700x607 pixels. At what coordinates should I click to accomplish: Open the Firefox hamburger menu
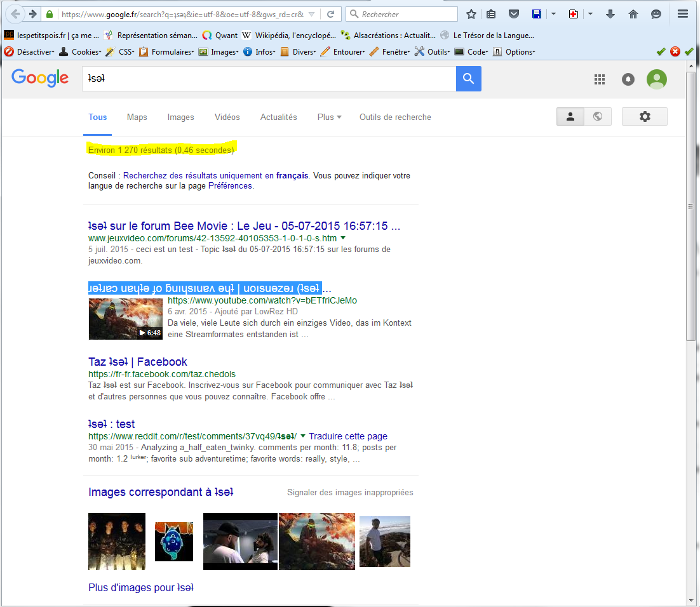(x=683, y=14)
